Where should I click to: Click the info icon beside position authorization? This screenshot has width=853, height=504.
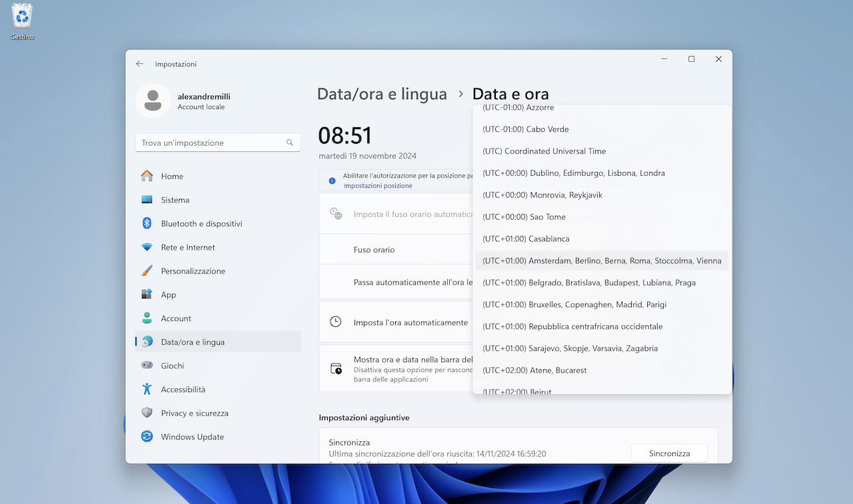(333, 180)
